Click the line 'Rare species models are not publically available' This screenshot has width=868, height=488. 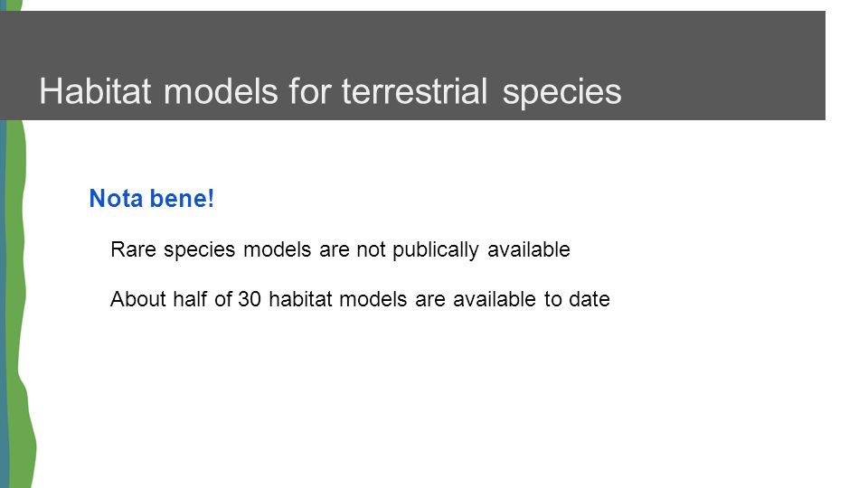(x=340, y=250)
